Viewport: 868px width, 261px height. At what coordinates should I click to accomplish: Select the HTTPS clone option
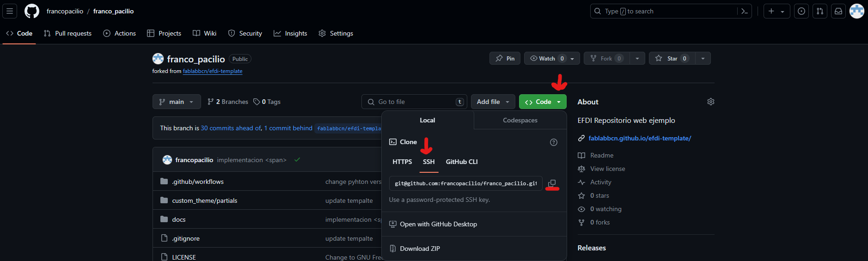(402, 162)
